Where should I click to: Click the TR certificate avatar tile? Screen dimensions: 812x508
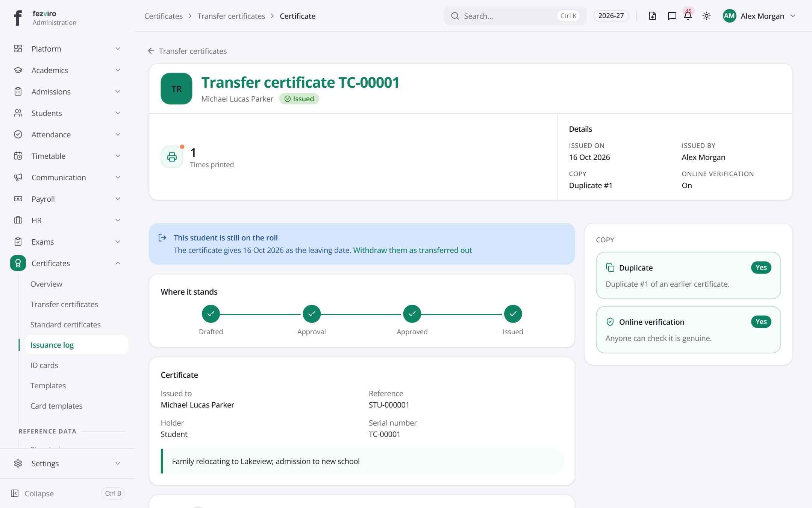176,89
